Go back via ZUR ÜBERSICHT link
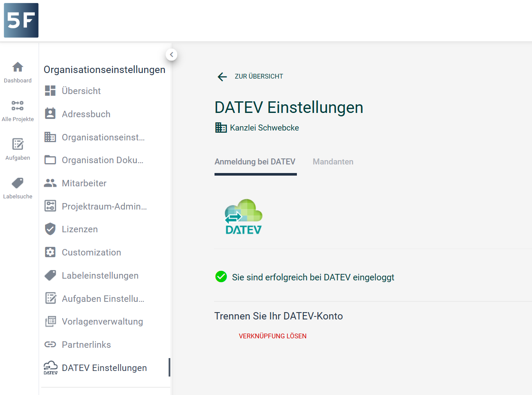 coord(259,76)
